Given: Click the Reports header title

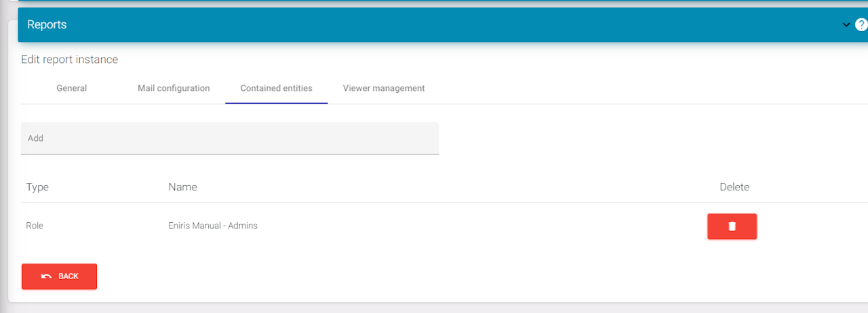Looking at the screenshot, I should click(x=47, y=25).
